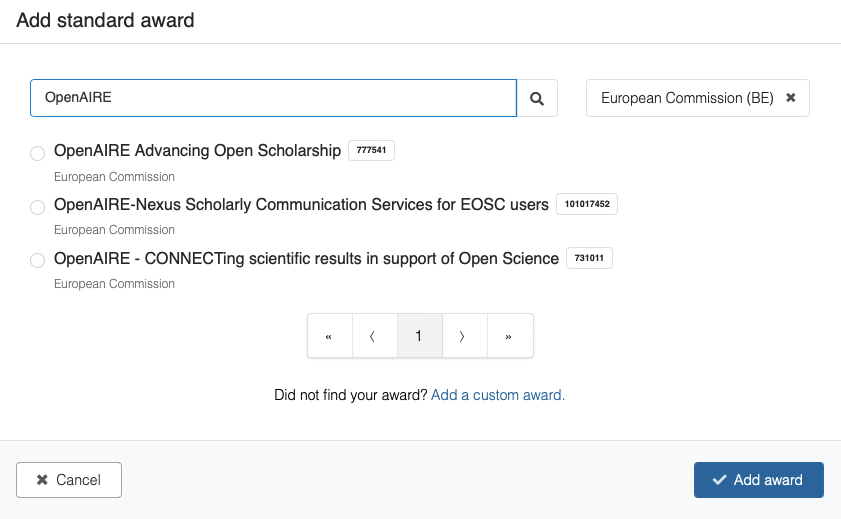Cancel adding the standard award

(69, 480)
